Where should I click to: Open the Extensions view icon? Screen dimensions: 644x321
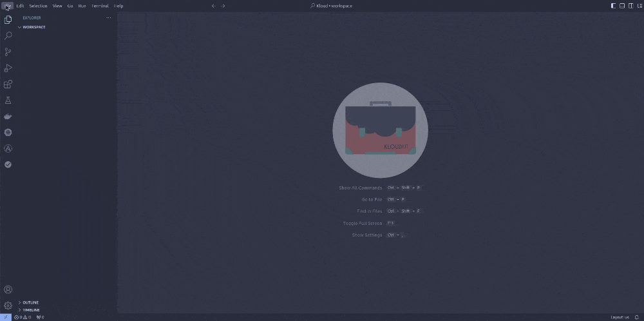click(x=8, y=84)
